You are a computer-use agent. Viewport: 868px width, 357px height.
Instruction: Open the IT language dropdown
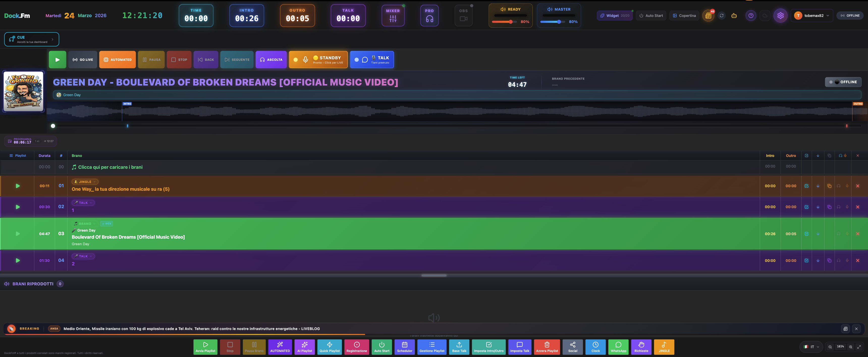click(x=811, y=347)
